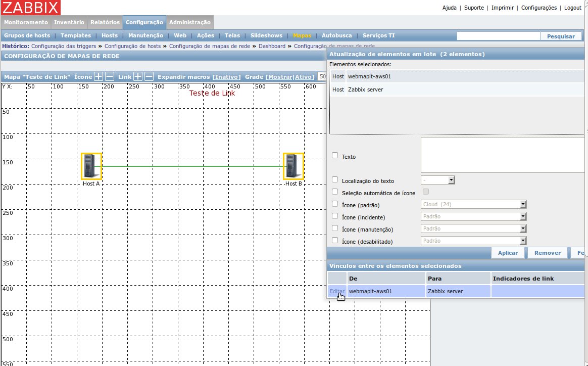
Task: Click the add icon plus button
Action: [98, 76]
